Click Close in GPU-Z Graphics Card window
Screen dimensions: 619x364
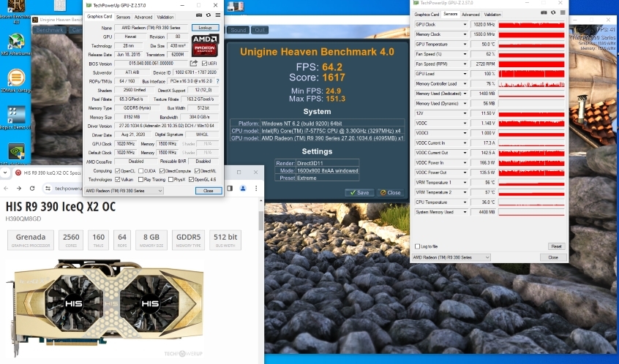click(x=209, y=191)
